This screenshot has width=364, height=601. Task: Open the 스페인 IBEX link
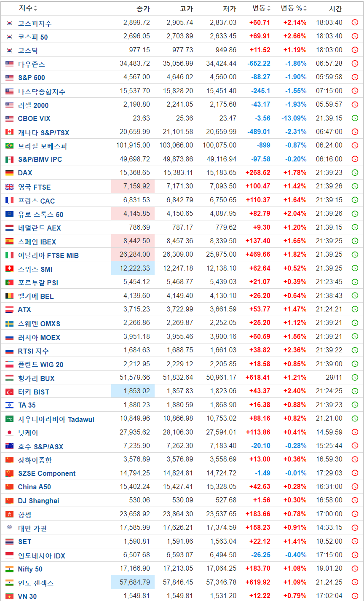click(x=37, y=242)
